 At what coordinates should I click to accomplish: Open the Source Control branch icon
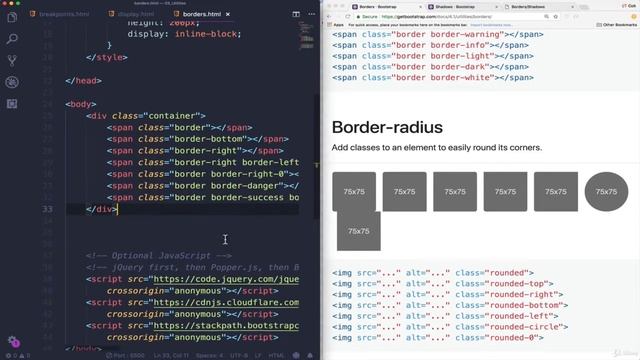(x=12, y=60)
